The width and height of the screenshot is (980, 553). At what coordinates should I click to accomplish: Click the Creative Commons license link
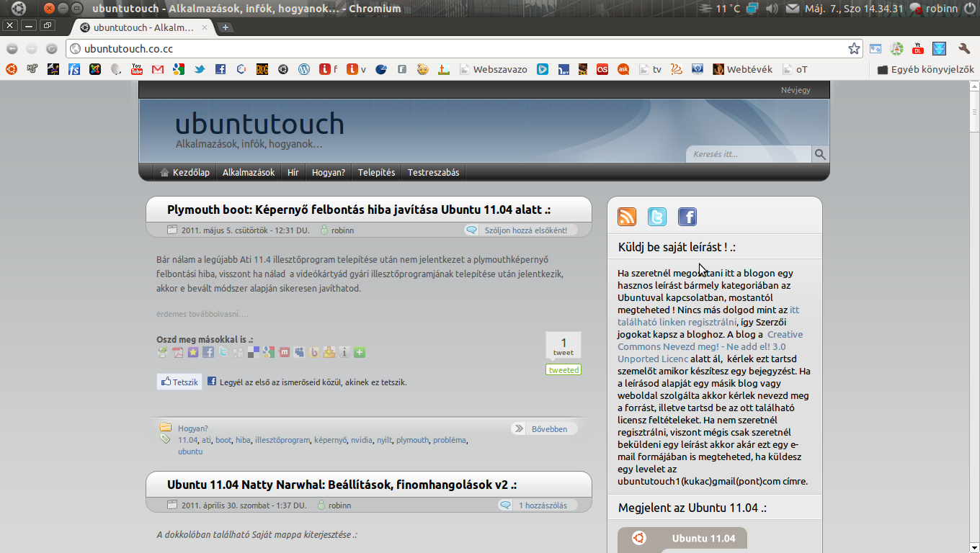(x=710, y=346)
